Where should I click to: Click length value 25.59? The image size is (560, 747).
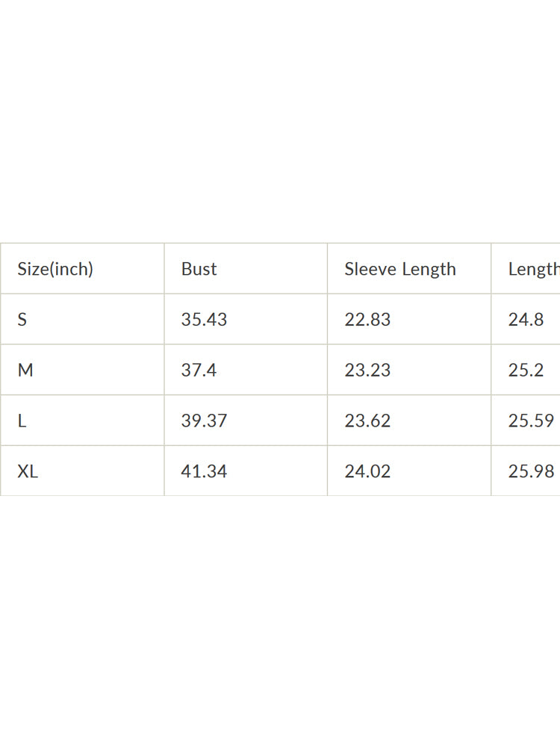[531, 421]
